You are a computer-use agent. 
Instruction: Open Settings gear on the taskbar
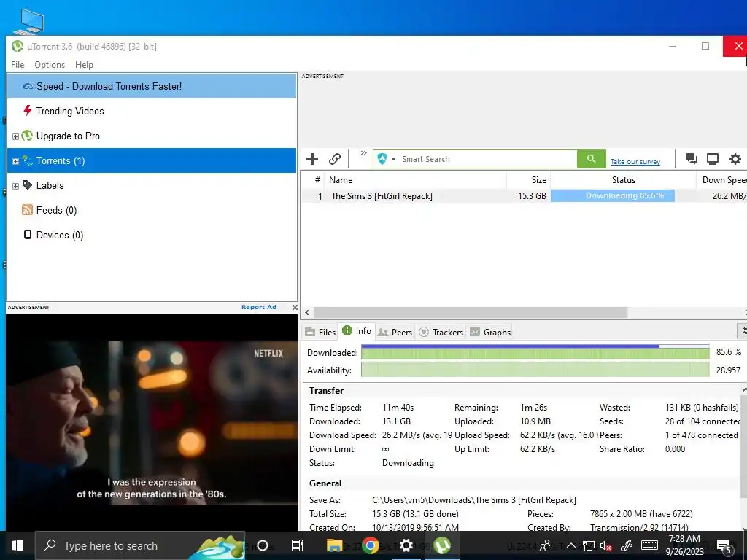[x=406, y=545]
